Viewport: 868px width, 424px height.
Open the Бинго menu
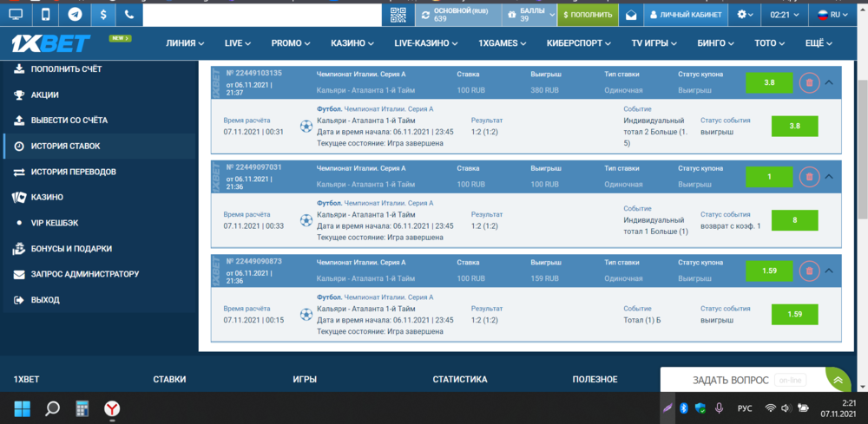[716, 43]
